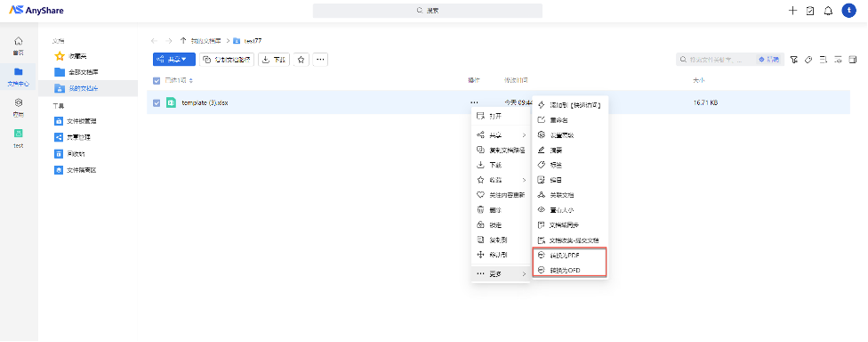Choose set security level gear item
This screenshot has height=342, width=868.
(x=569, y=134)
